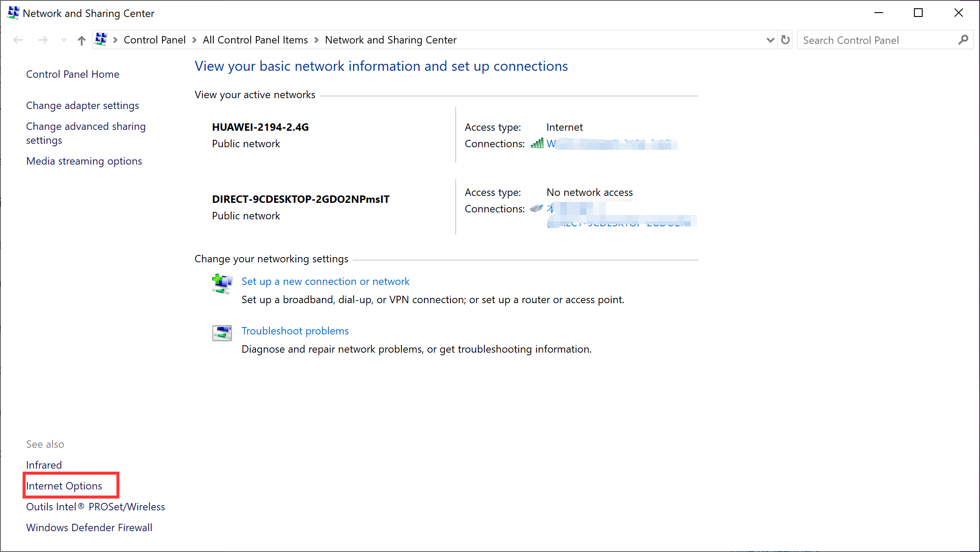
Task: Click 'Internet' access type value
Action: [564, 127]
